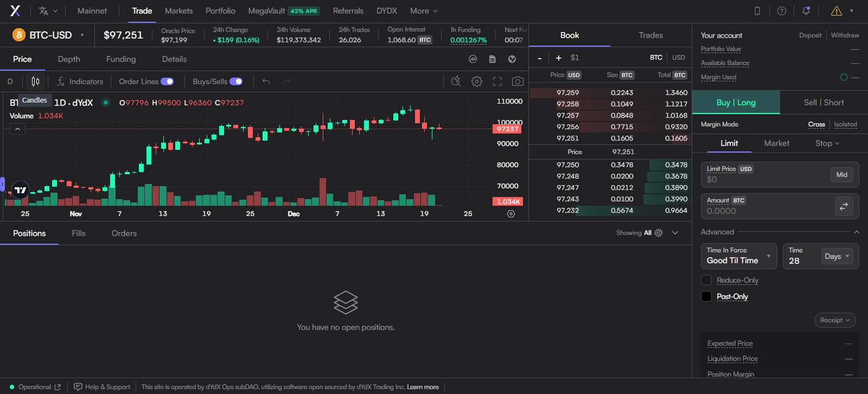Switch to the Funding chart tab
Viewport: 868px width, 394px height.
click(x=121, y=59)
